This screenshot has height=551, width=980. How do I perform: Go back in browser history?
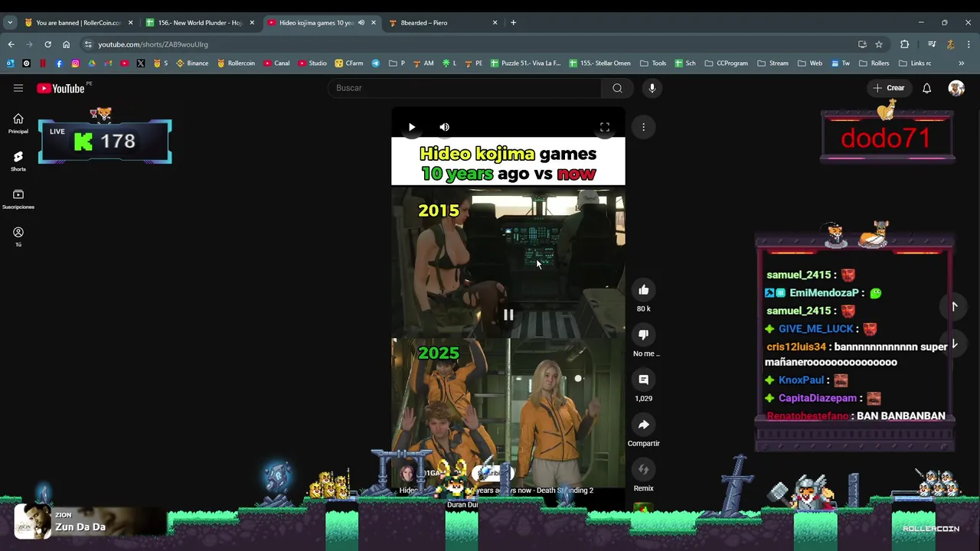click(x=11, y=44)
